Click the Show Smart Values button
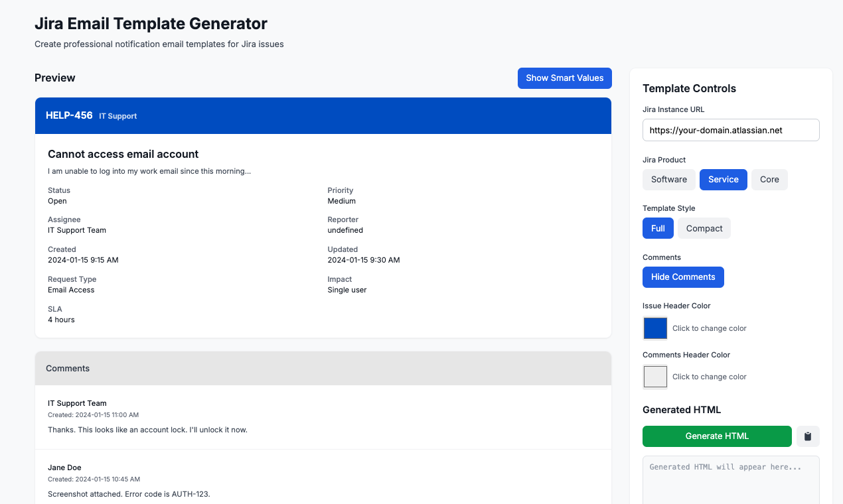The width and height of the screenshot is (843, 504). [x=565, y=78]
